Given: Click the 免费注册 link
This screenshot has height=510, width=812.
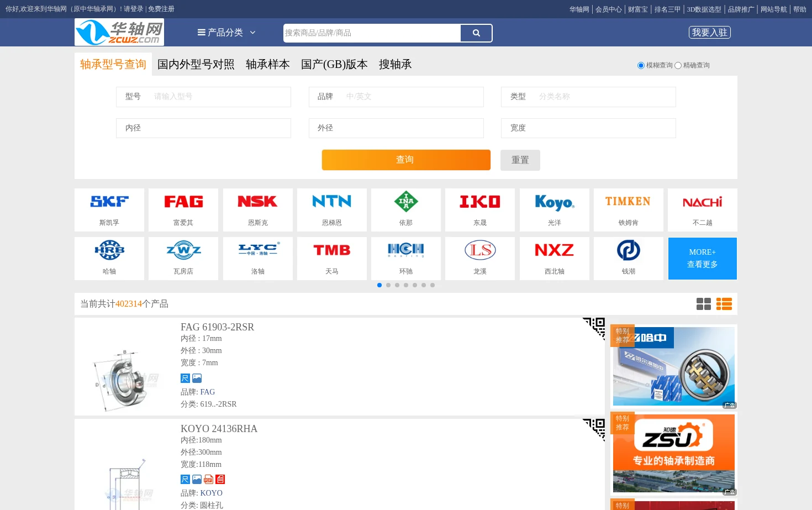Looking at the screenshot, I should [161, 9].
